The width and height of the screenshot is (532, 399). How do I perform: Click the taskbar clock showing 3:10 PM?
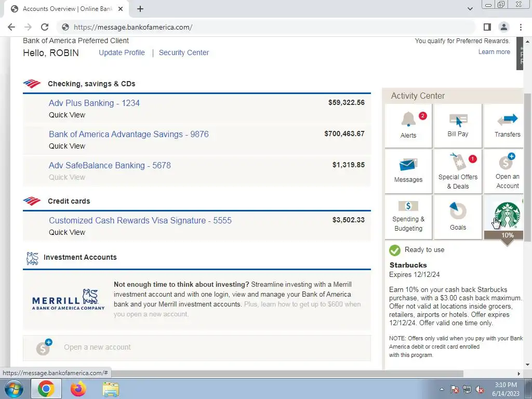[506, 389]
